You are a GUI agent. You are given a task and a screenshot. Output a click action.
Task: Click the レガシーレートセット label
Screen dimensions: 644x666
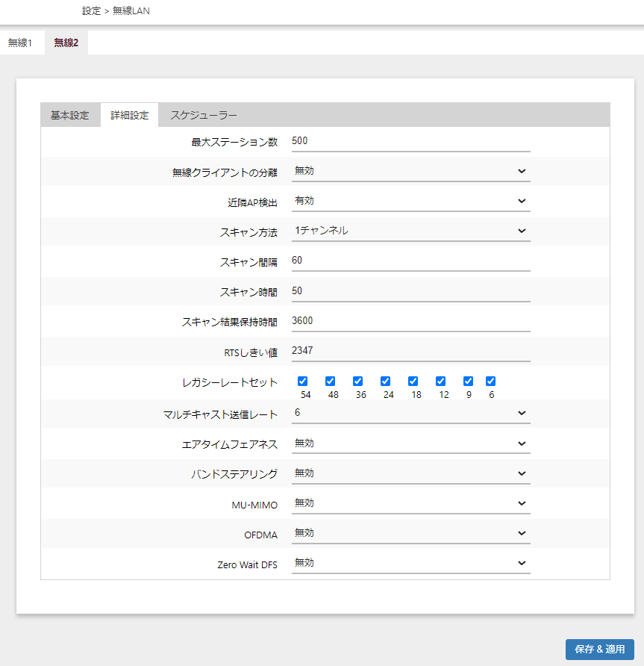pos(230,382)
